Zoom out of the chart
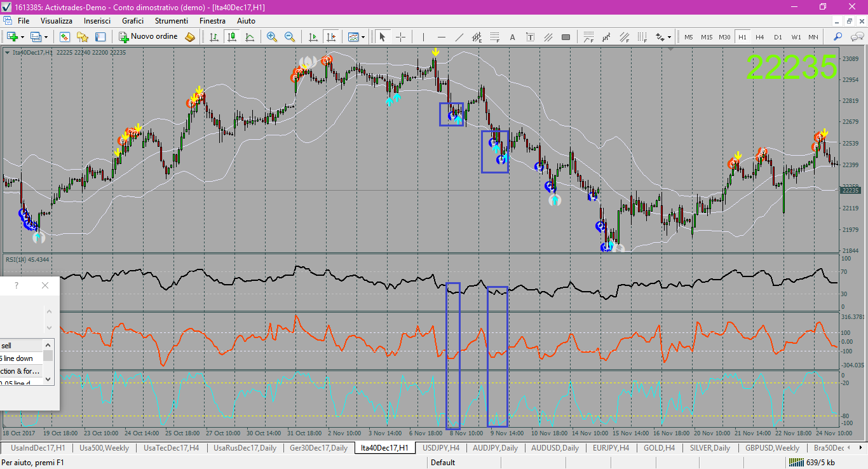 pos(290,37)
